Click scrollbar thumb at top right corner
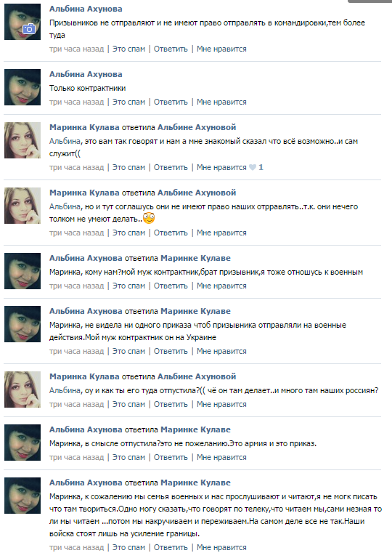 click(369, 1)
